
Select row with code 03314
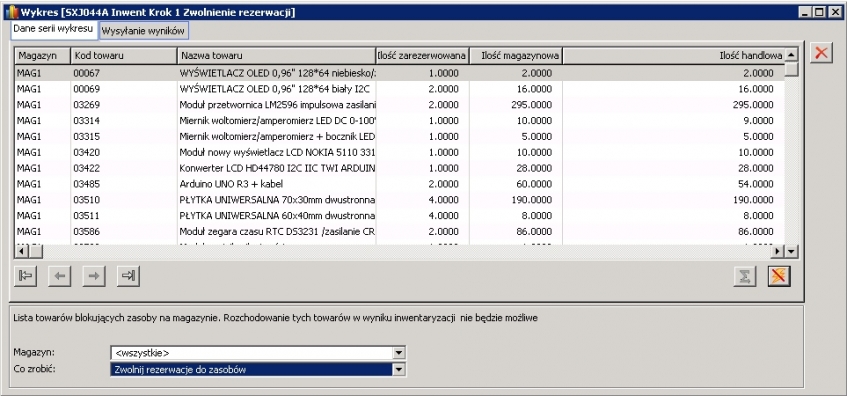400,120
